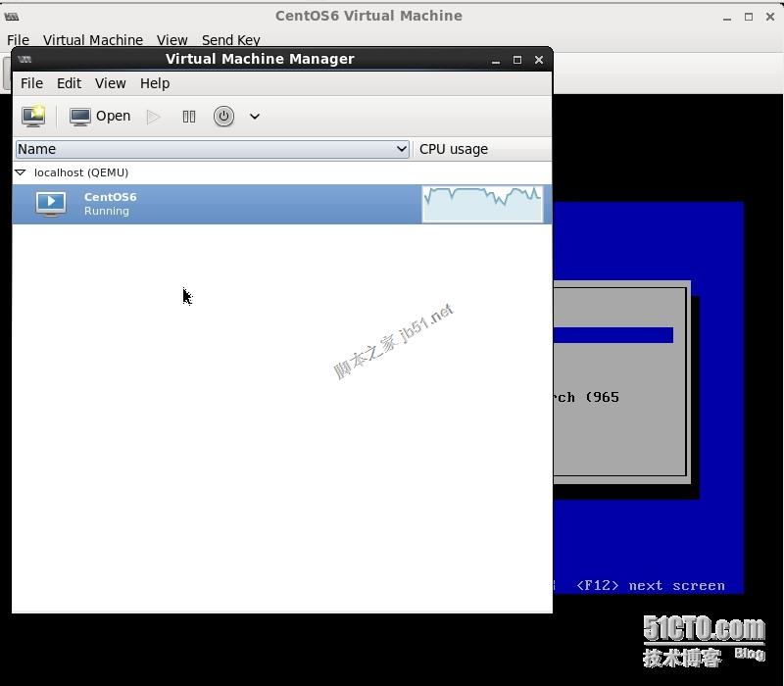784x686 pixels.
Task: Close the Virtual Machine Manager window
Action: 538,60
